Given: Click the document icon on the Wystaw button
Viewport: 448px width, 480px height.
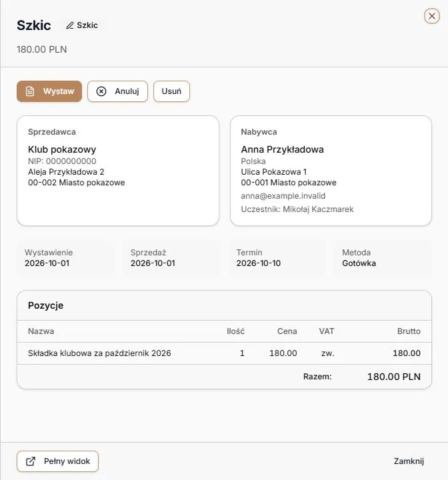Looking at the screenshot, I should click(x=30, y=91).
